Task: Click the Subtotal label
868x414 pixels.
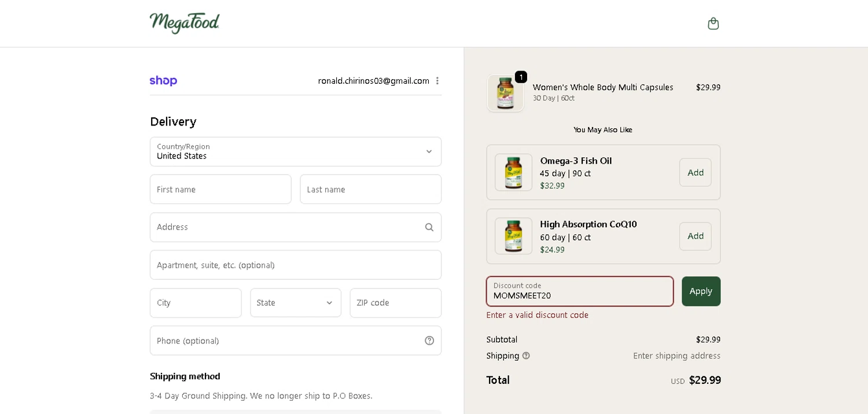Action: [502, 339]
